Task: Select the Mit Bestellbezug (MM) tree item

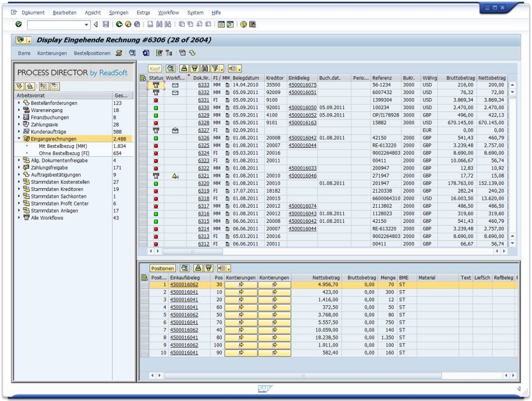Action: (x=63, y=146)
